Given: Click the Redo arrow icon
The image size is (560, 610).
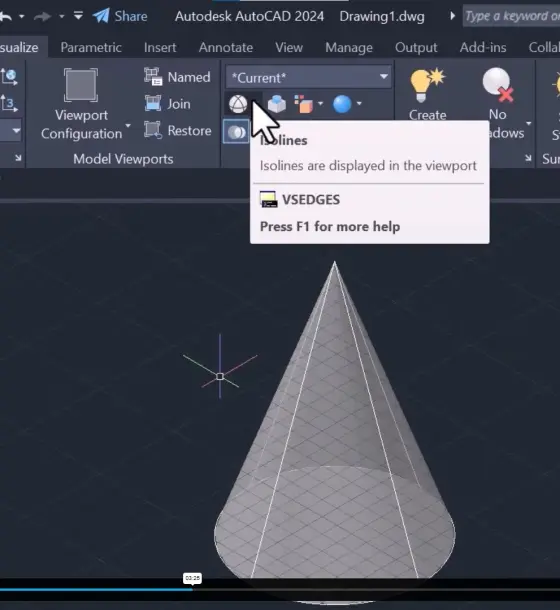Looking at the screenshot, I should [42, 16].
